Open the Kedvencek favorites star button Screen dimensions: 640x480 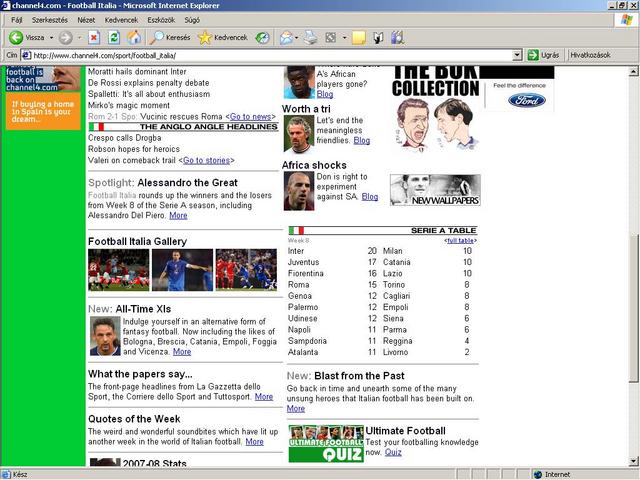222,37
